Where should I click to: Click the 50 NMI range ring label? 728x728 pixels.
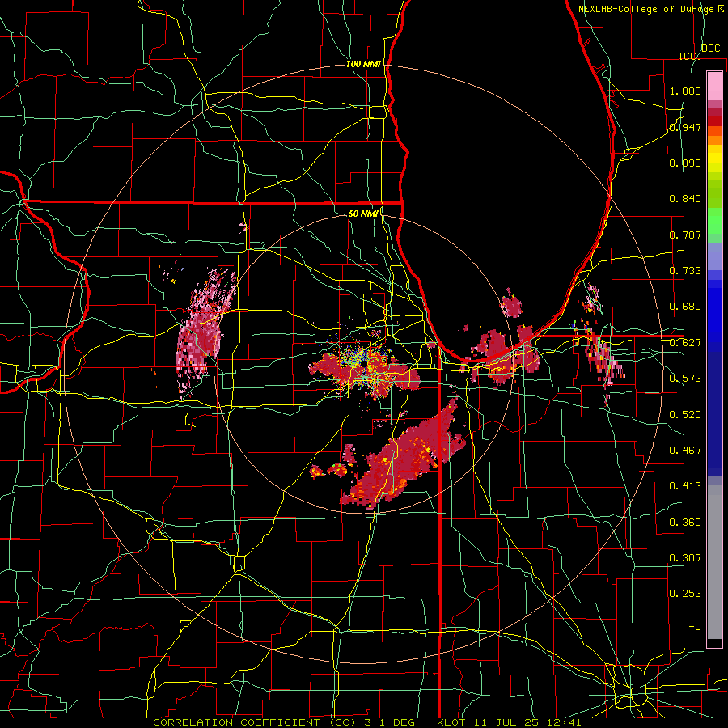coord(363,214)
